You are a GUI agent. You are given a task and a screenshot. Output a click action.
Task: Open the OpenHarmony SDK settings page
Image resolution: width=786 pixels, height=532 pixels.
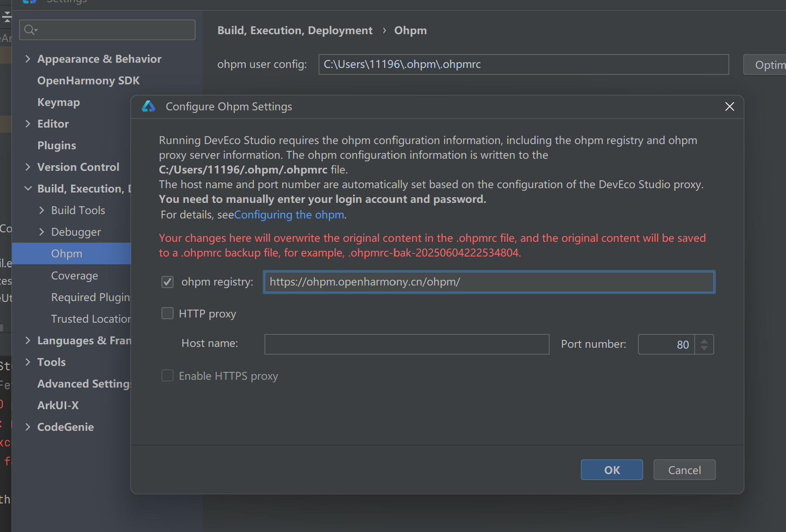click(x=88, y=80)
